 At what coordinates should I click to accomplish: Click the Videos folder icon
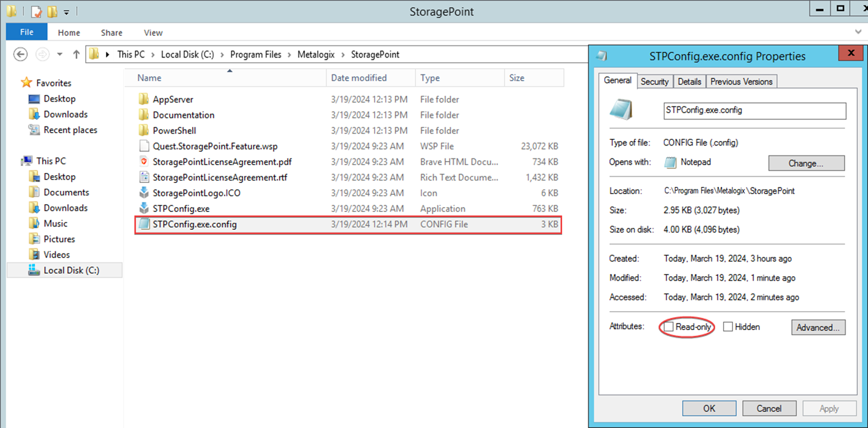coord(34,255)
